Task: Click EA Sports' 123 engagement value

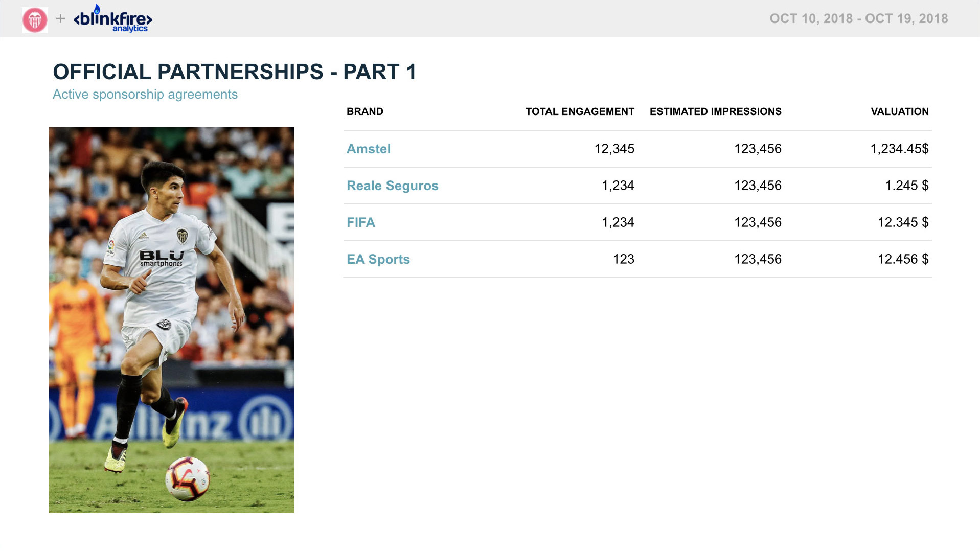Action: [x=623, y=259]
